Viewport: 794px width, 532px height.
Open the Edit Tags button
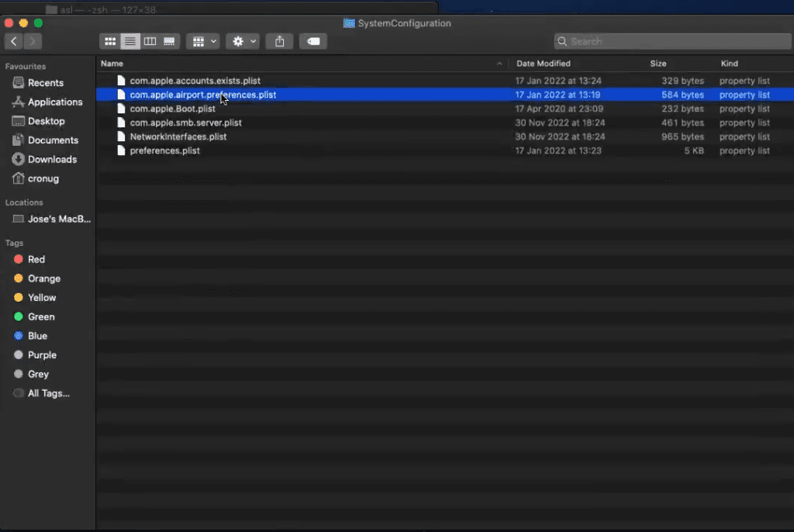click(x=313, y=41)
